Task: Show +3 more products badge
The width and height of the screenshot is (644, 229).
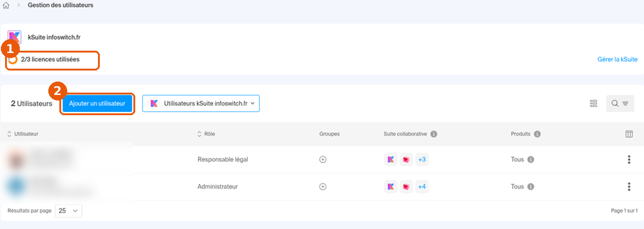Action: click(x=422, y=159)
